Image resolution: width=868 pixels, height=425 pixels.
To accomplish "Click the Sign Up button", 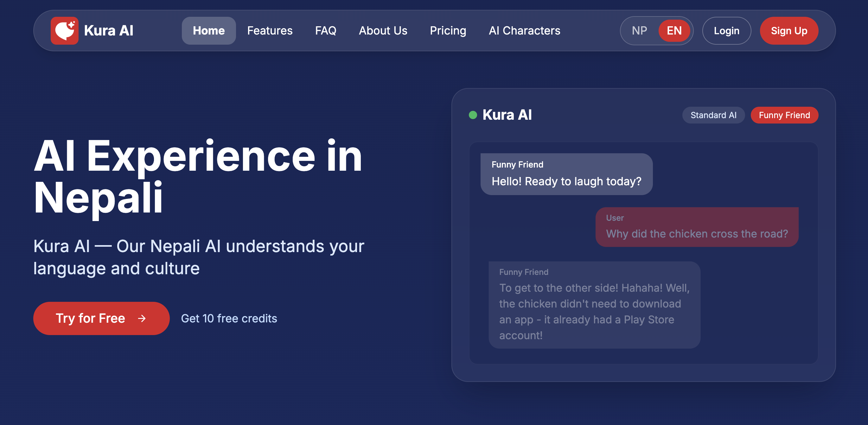I will tap(789, 31).
